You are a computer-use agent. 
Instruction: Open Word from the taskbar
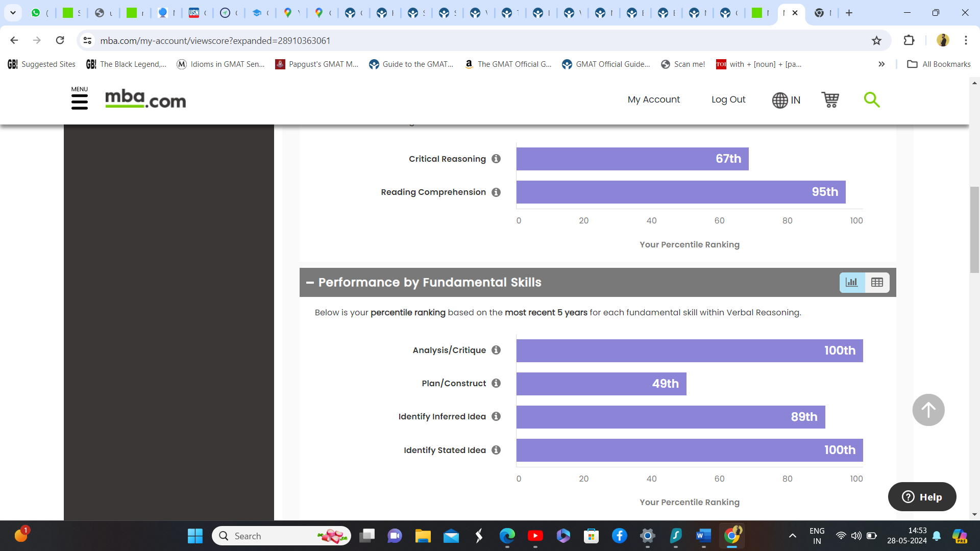[x=703, y=536]
